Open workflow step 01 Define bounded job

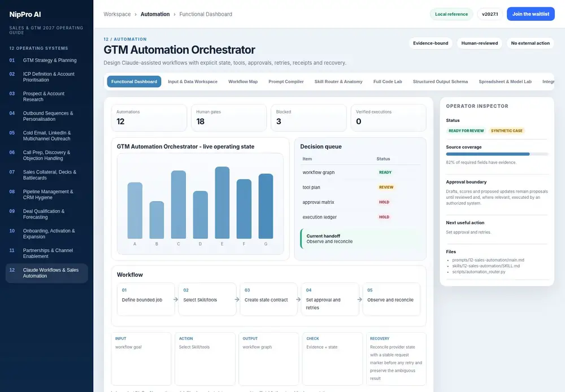pos(146,299)
